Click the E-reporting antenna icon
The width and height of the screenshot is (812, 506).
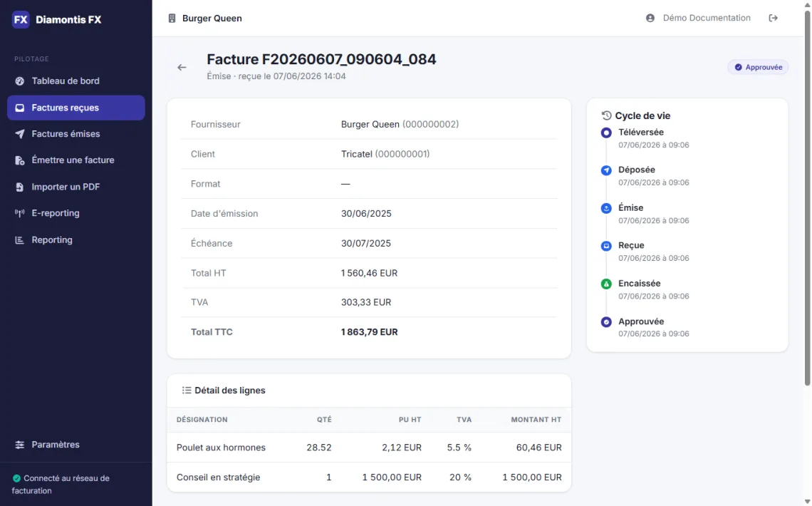tap(20, 213)
